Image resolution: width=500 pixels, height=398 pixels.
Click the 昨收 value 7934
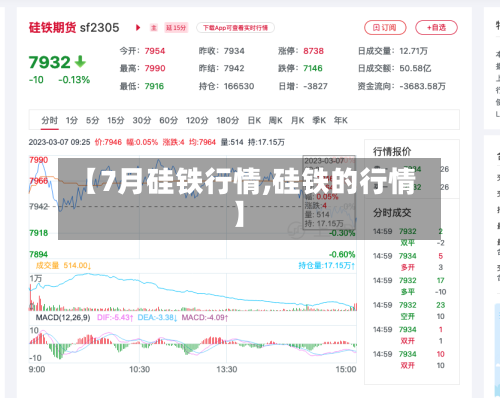(x=234, y=51)
